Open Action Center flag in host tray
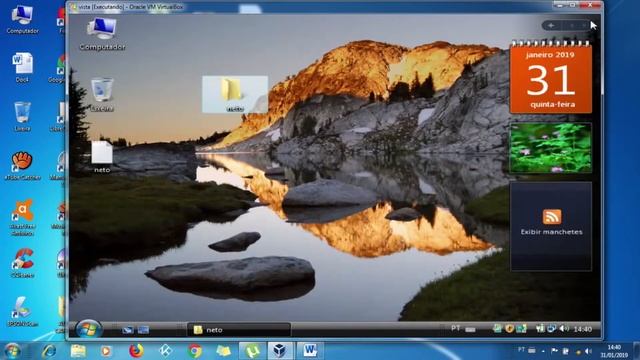The height and width of the screenshot is (360, 640). pyautogui.click(x=554, y=351)
